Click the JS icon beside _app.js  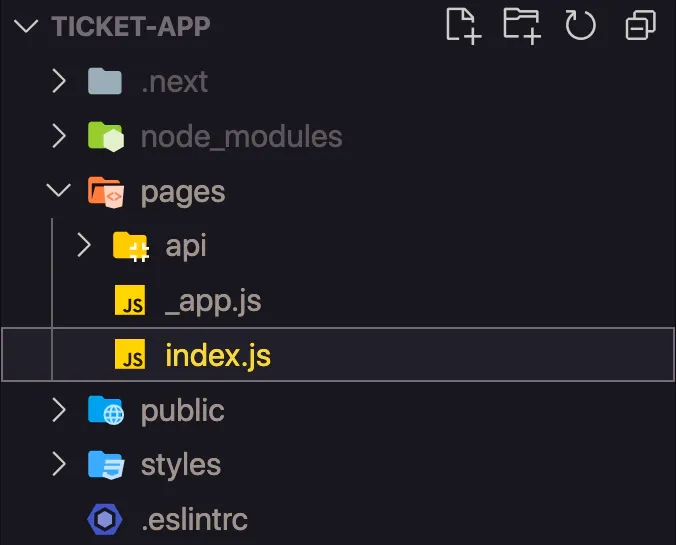(x=130, y=300)
